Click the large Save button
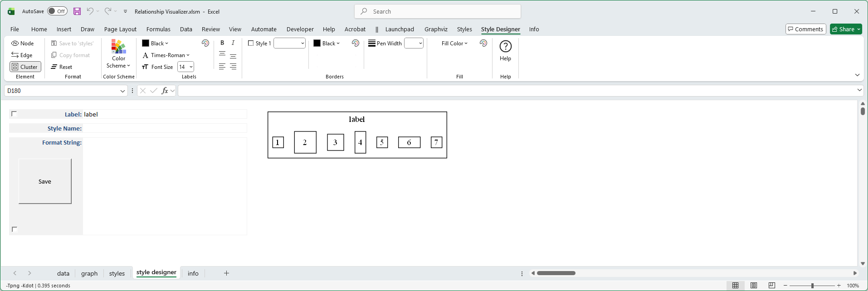This screenshot has height=291, width=868. 45,181
